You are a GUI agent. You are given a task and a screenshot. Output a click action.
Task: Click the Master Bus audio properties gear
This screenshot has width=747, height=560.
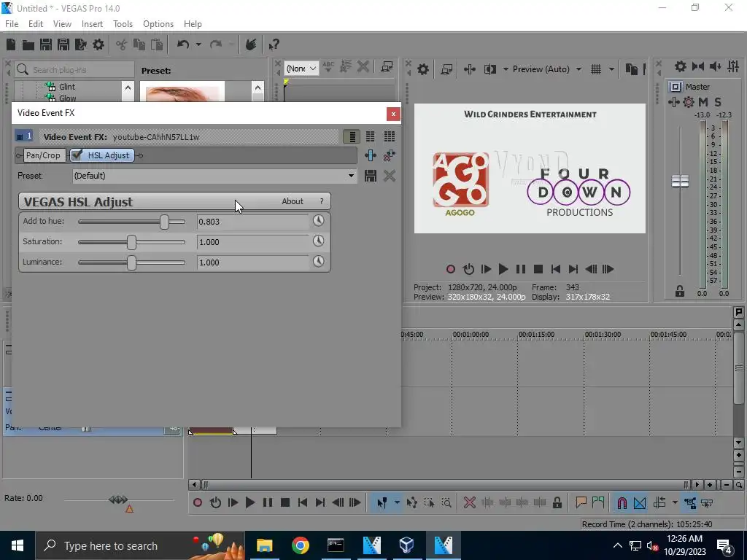point(681,66)
